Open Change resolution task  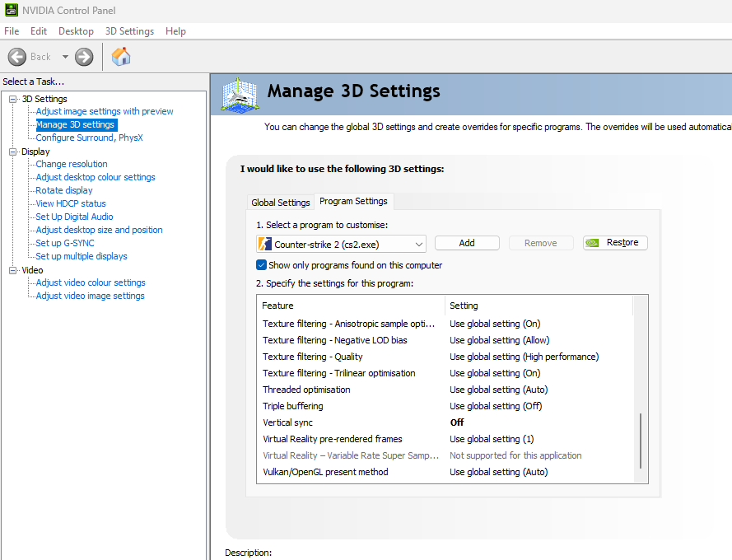tap(72, 164)
